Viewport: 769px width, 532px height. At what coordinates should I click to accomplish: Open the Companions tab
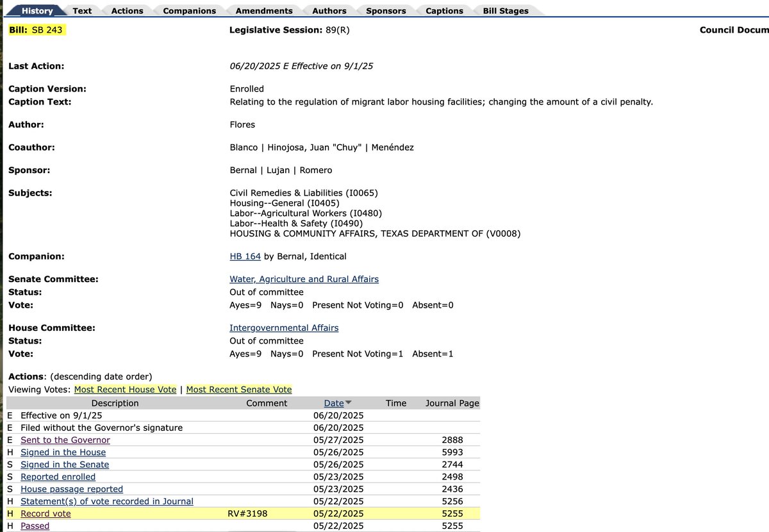coord(190,11)
